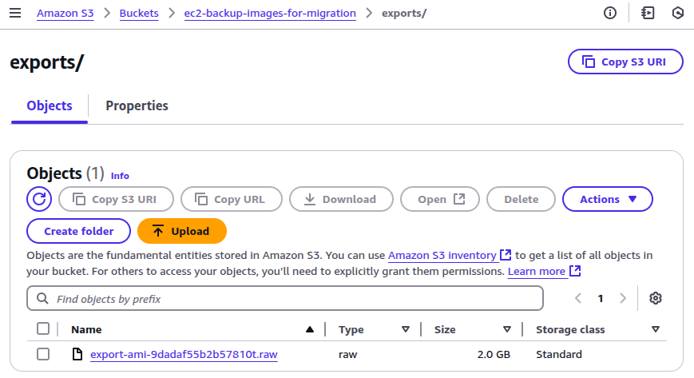Click the Type column header label
This screenshot has height=378, width=694.
tap(351, 329)
